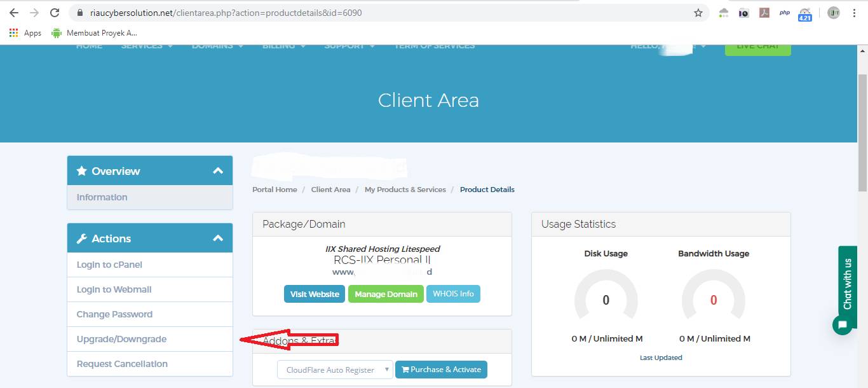Click the php extension icon

785,13
